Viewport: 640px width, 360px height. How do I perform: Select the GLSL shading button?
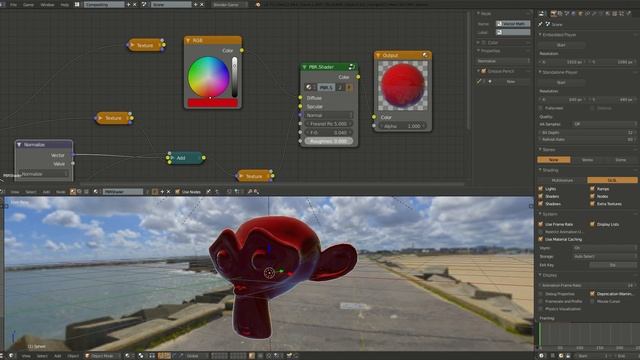(612, 180)
